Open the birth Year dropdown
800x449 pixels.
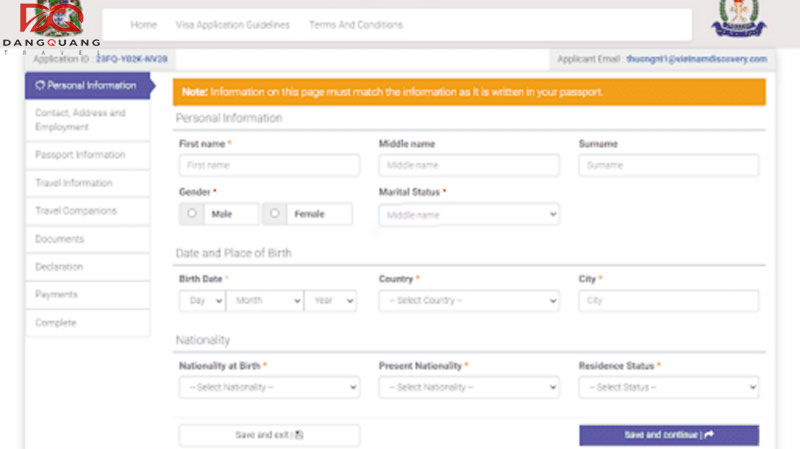[330, 300]
